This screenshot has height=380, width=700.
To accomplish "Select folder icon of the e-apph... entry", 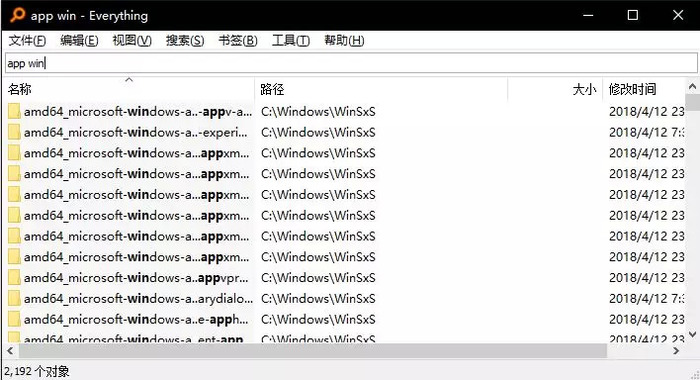I will pos(14,319).
